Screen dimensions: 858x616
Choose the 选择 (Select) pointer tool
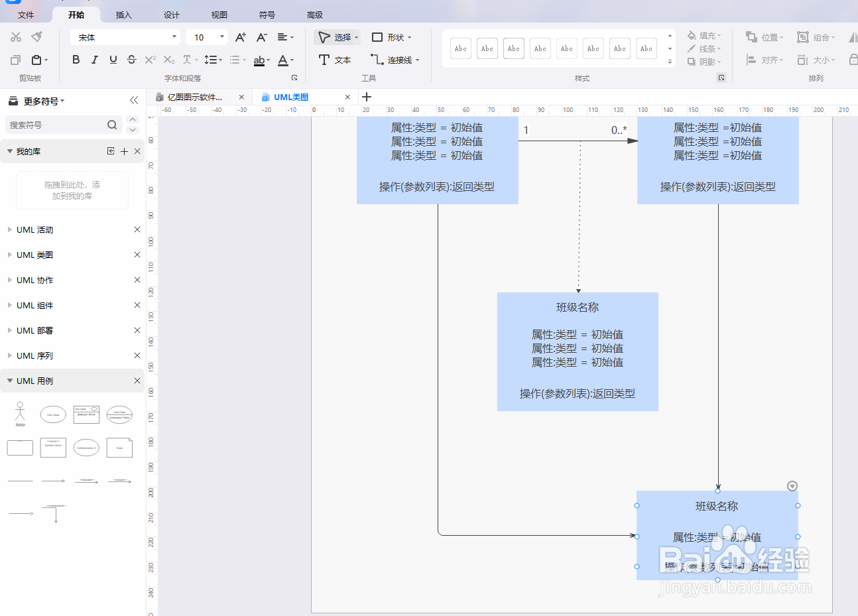pyautogui.click(x=337, y=37)
